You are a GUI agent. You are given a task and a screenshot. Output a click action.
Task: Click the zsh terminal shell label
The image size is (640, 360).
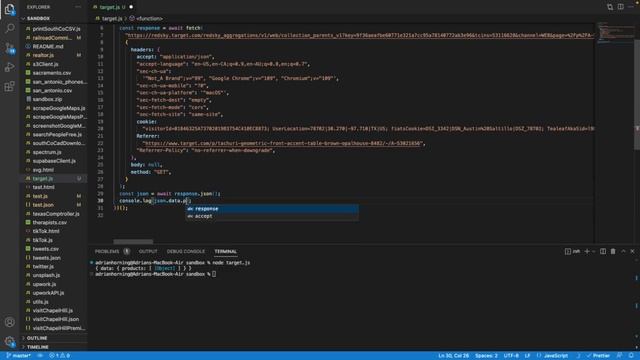(x=573, y=251)
